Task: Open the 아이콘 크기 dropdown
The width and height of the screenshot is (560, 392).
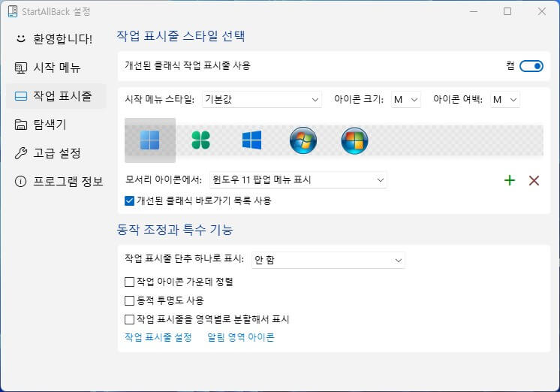Action: click(x=406, y=99)
